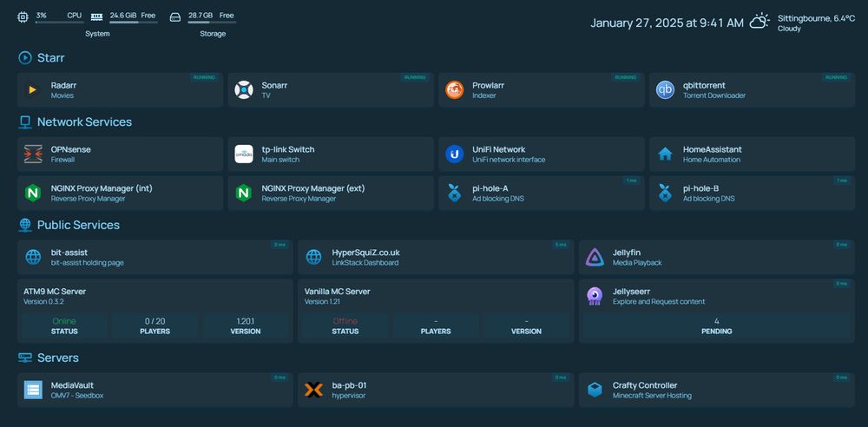Click the storage disk icon
The height and width of the screenshot is (427, 868).
tap(175, 17)
